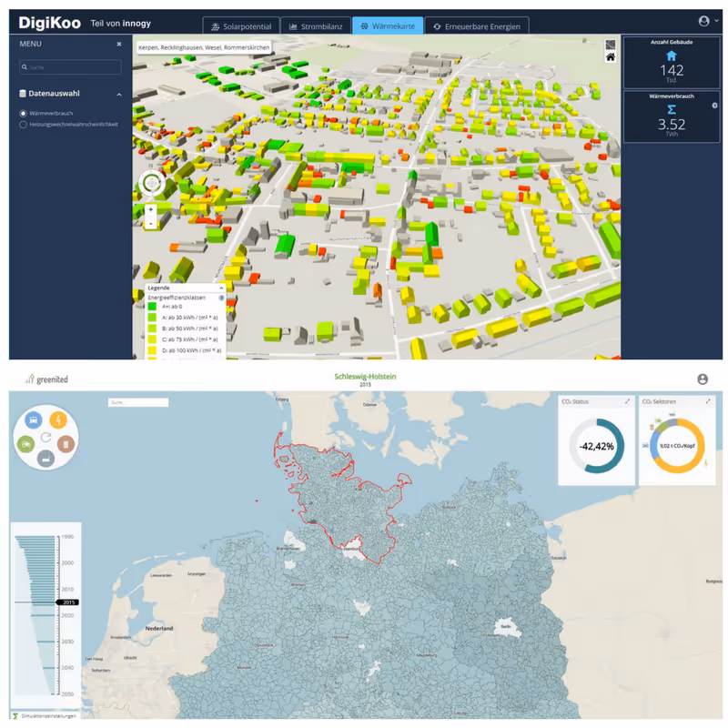Click the Nederland map label
The width and height of the screenshot is (728, 728).
[158, 628]
